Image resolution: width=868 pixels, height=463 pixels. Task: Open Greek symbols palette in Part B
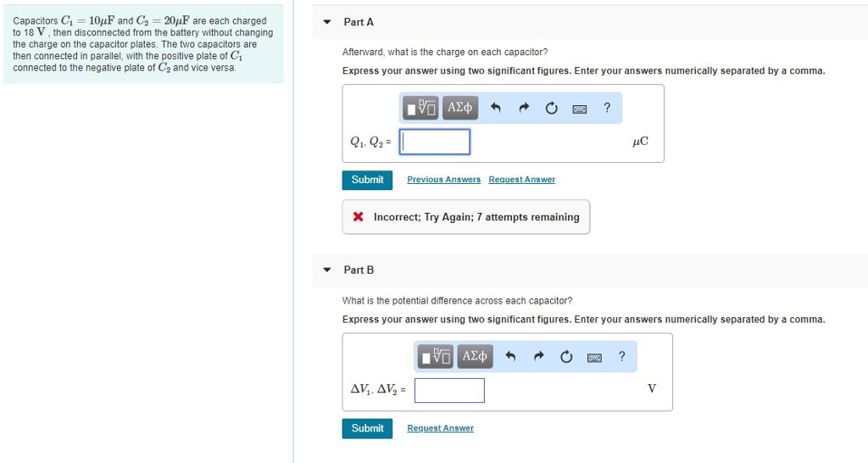(x=476, y=356)
